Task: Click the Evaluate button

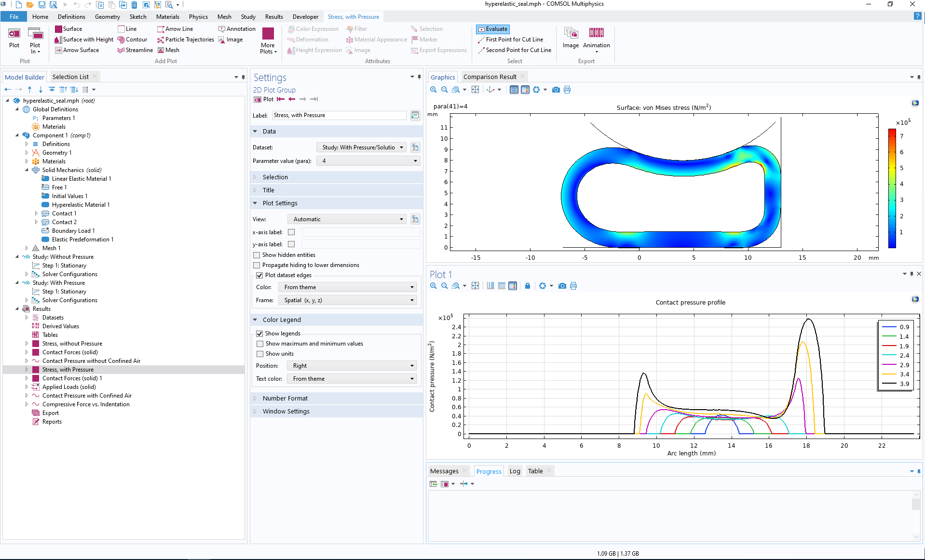Action: tap(492, 29)
